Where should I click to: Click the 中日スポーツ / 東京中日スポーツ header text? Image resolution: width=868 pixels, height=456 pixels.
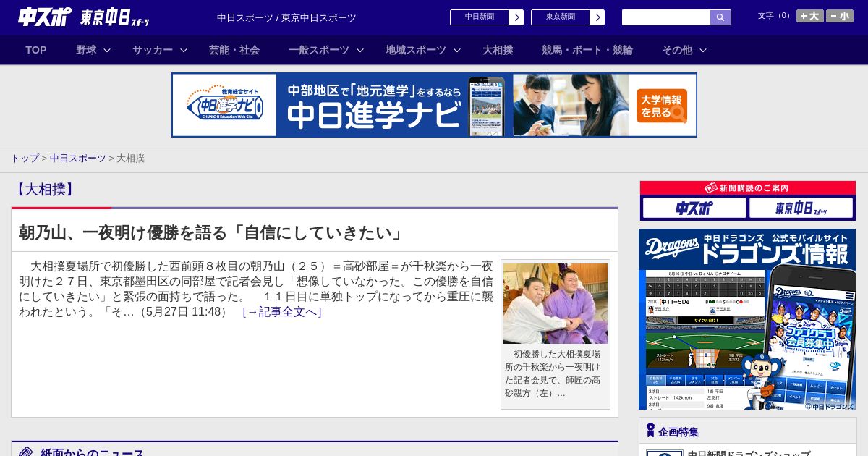[x=286, y=17]
